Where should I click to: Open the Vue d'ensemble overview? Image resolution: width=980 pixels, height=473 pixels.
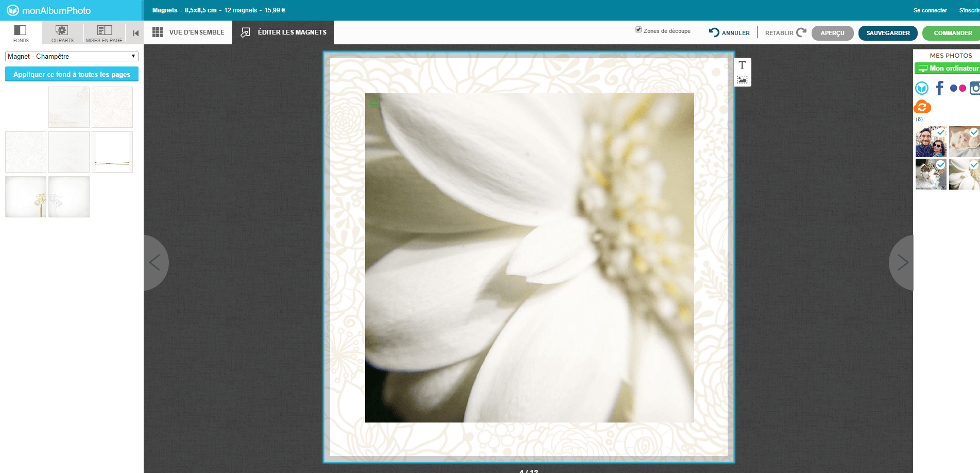pos(188,32)
